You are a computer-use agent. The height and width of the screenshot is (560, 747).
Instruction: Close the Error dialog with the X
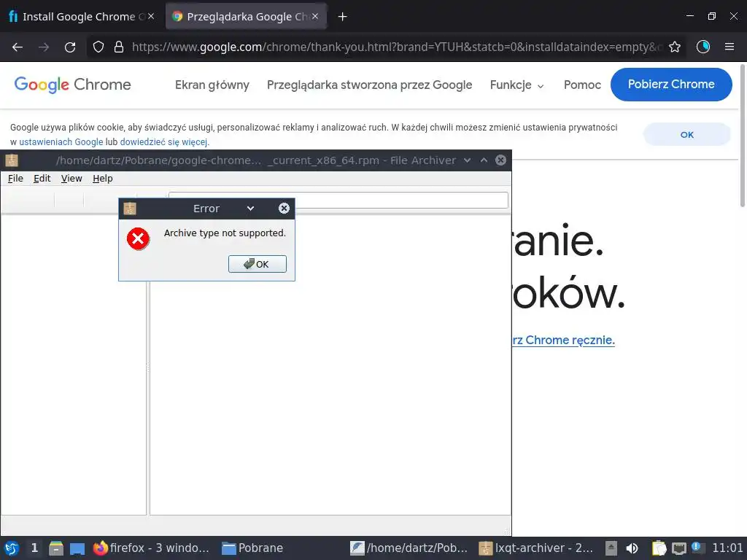coord(284,208)
